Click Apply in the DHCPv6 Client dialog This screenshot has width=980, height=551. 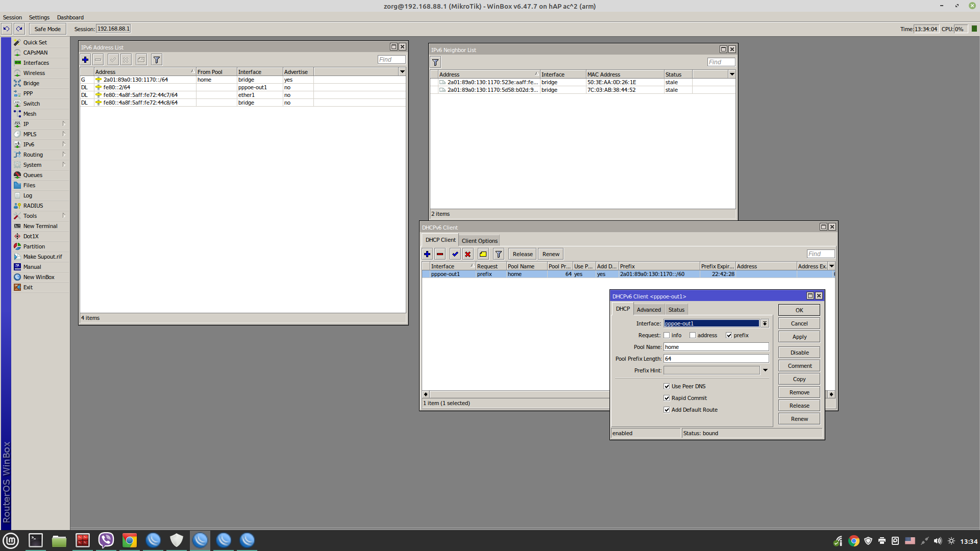(x=799, y=337)
